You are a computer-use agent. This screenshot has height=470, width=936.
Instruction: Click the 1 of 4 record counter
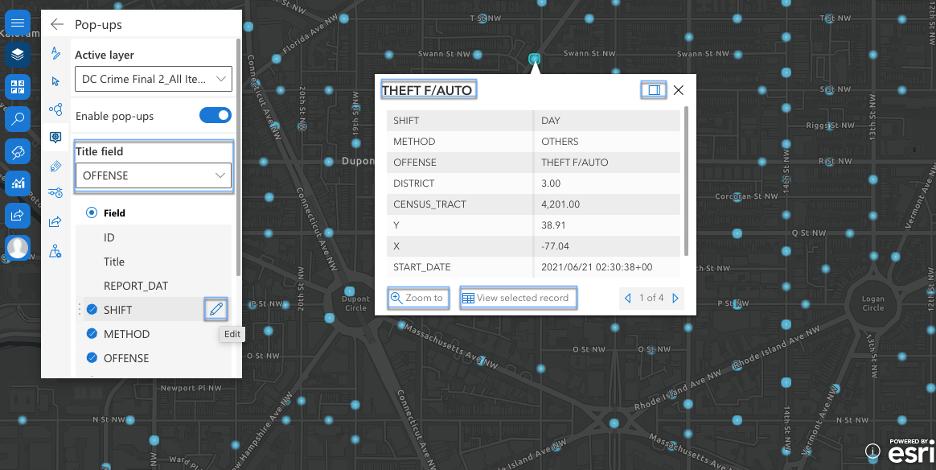651,297
